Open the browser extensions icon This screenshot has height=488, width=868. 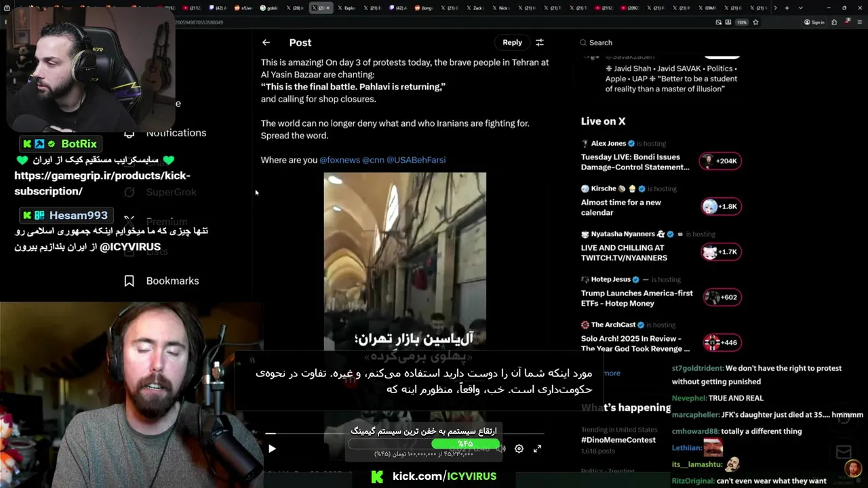(834, 22)
